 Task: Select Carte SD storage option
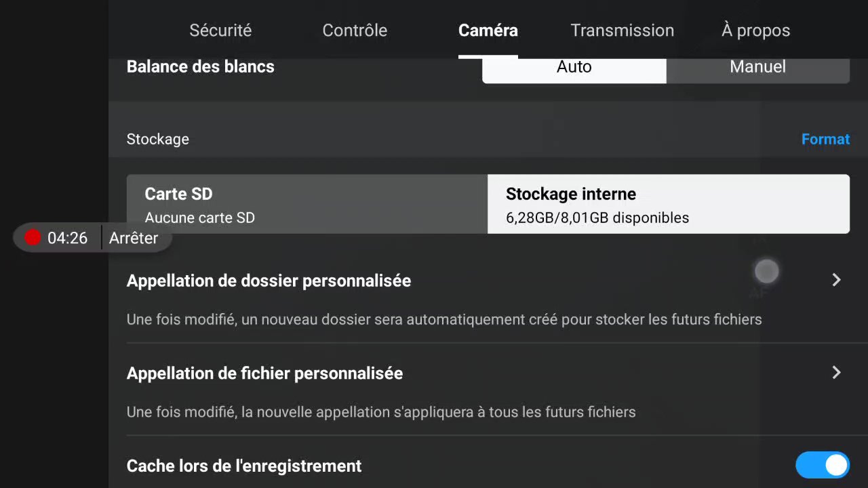click(x=307, y=204)
